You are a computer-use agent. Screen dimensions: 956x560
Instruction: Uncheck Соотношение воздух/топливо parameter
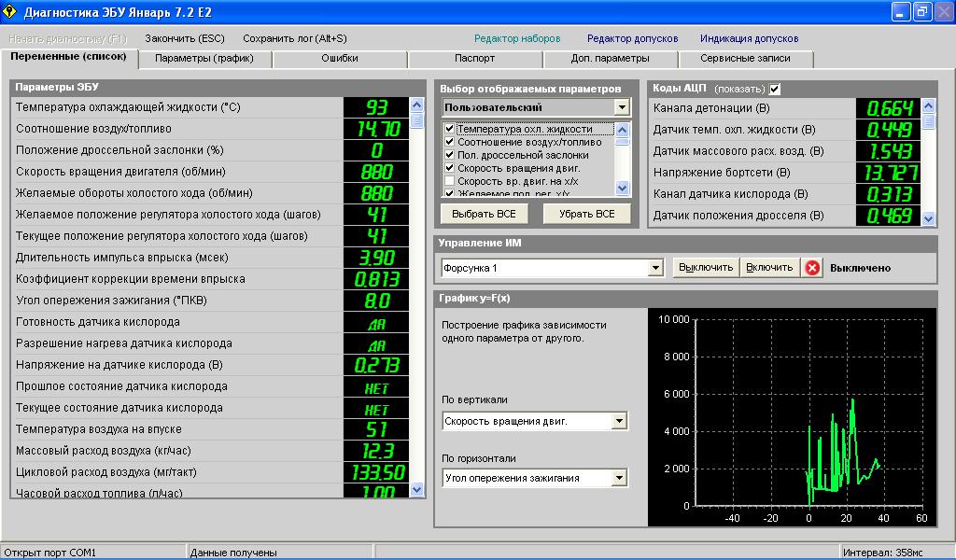[450, 142]
